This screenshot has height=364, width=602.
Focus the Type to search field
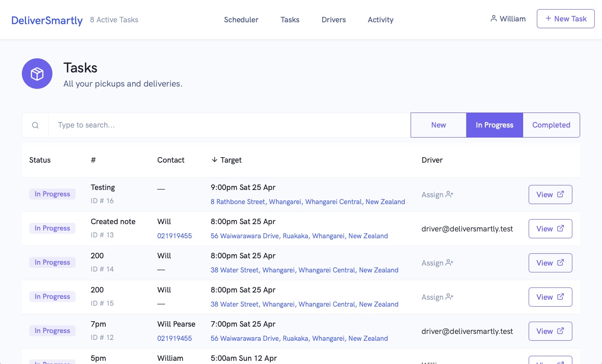(230, 125)
